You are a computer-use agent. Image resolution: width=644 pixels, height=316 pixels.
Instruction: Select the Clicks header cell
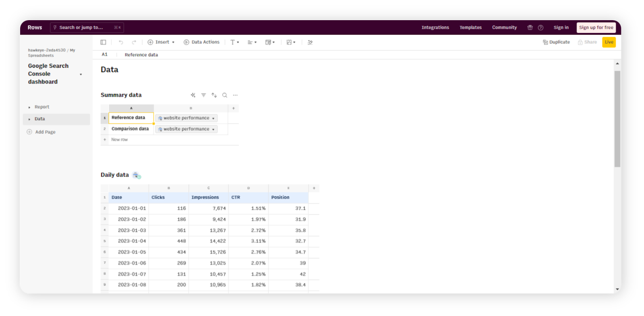(x=169, y=197)
